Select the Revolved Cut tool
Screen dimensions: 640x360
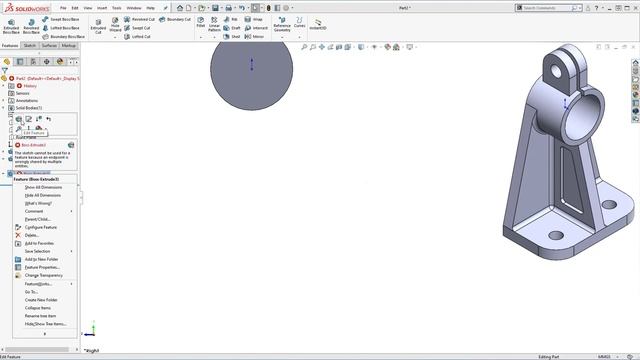(x=139, y=19)
